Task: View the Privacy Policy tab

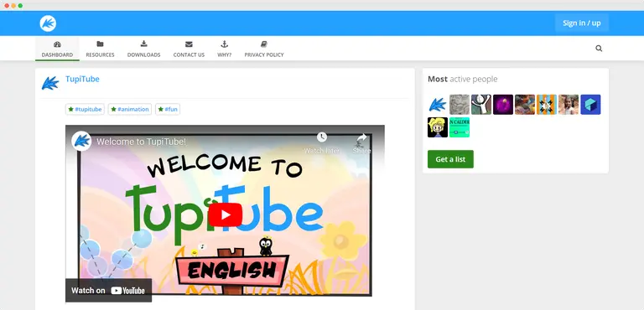Action: coord(264,49)
